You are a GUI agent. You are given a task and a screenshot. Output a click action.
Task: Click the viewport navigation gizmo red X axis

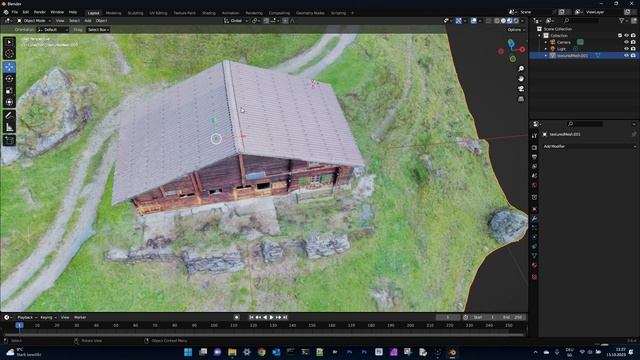(522, 49)
